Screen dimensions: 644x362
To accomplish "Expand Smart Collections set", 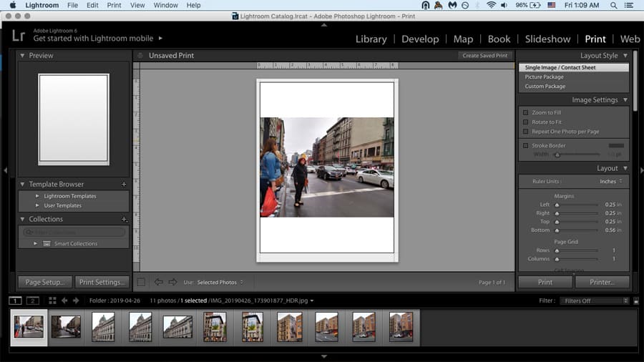I will coord(35,244).
